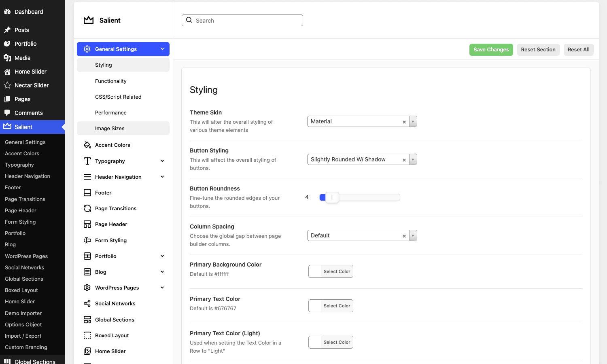
Task: Open the CSS/Script Related subsection
Action: click(x=123, y=97)
